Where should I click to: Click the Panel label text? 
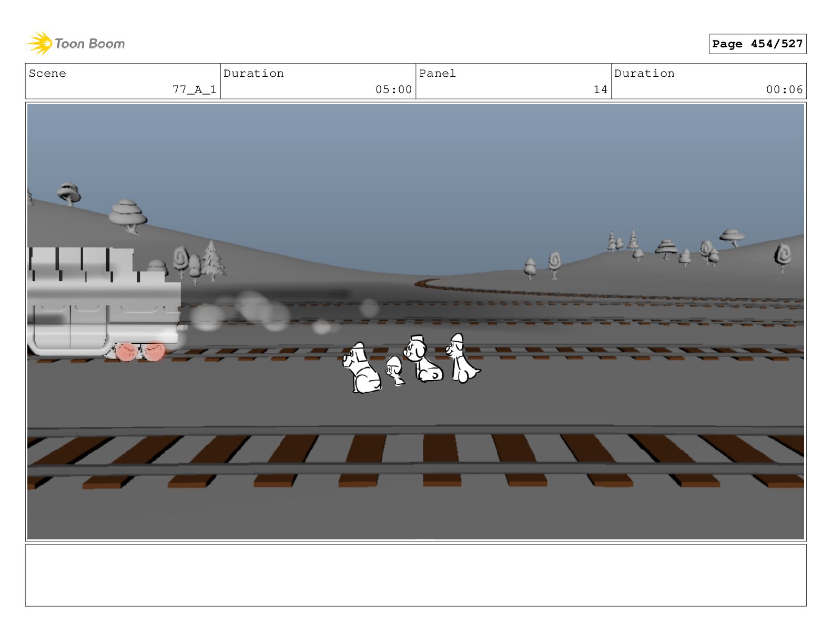point(438,74)
